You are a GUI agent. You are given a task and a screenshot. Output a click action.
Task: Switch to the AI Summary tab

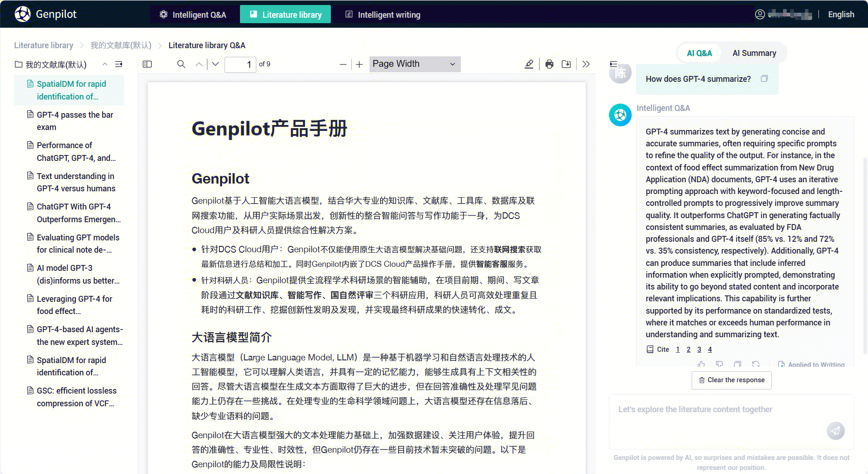[x=754, y=53]
